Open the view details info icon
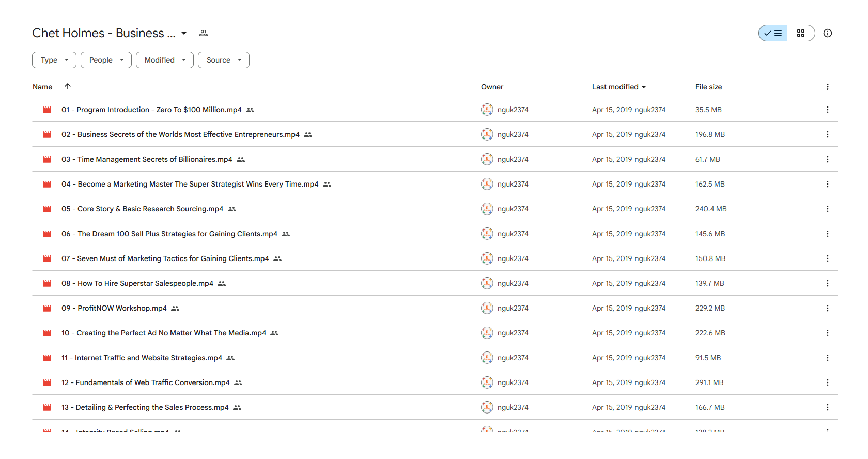Viewport: 868px width, 459px height. point(828,33)
